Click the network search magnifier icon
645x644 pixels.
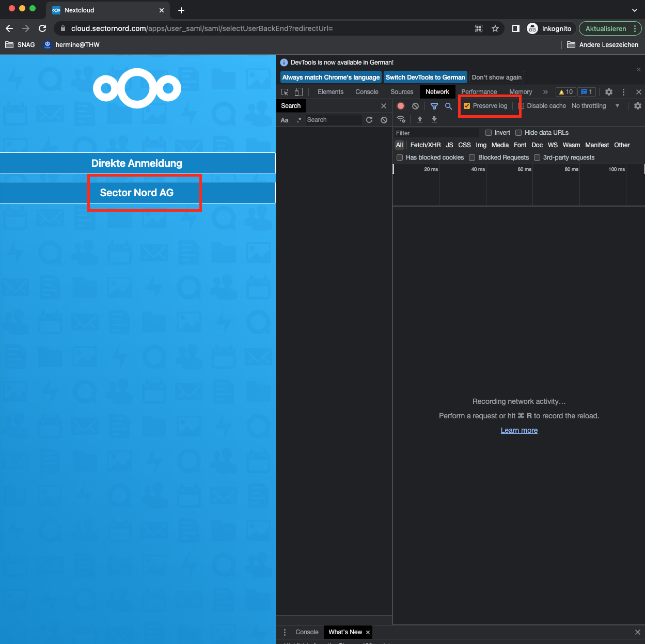449,106
